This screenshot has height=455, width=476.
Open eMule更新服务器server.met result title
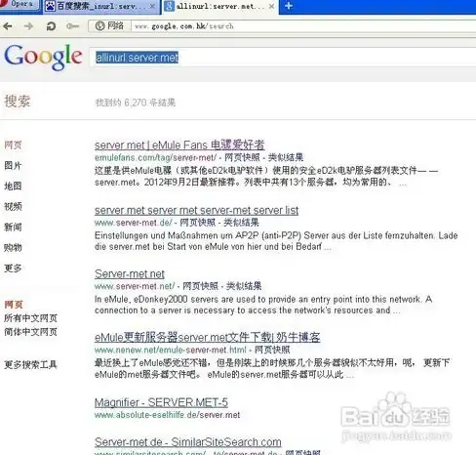tap(207, 337)
